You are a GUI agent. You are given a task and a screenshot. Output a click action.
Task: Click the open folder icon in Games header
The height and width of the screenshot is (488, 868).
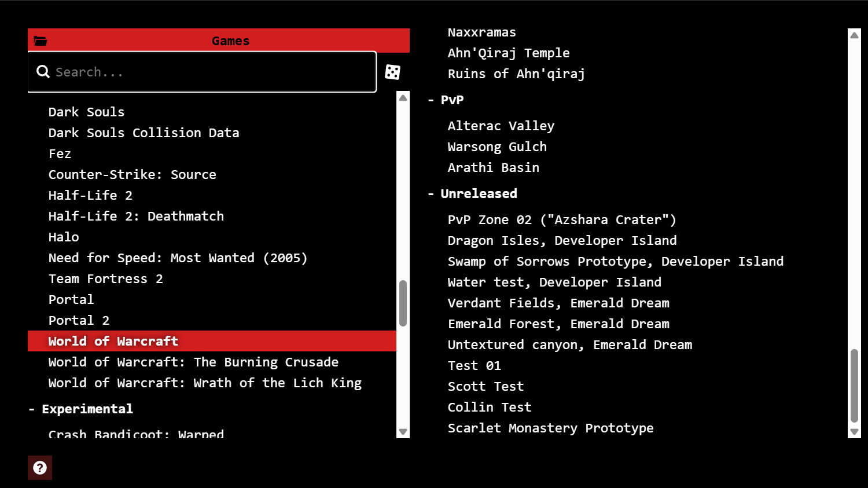click(x=41, y=41)
